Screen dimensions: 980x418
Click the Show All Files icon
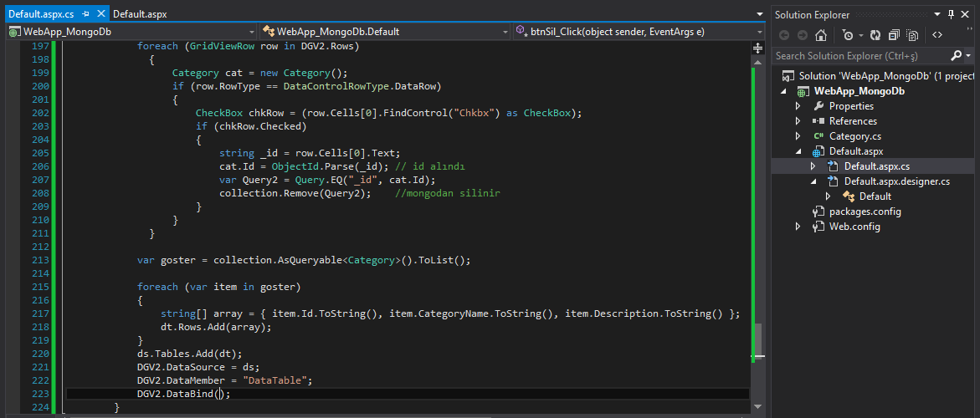[911, 35]
